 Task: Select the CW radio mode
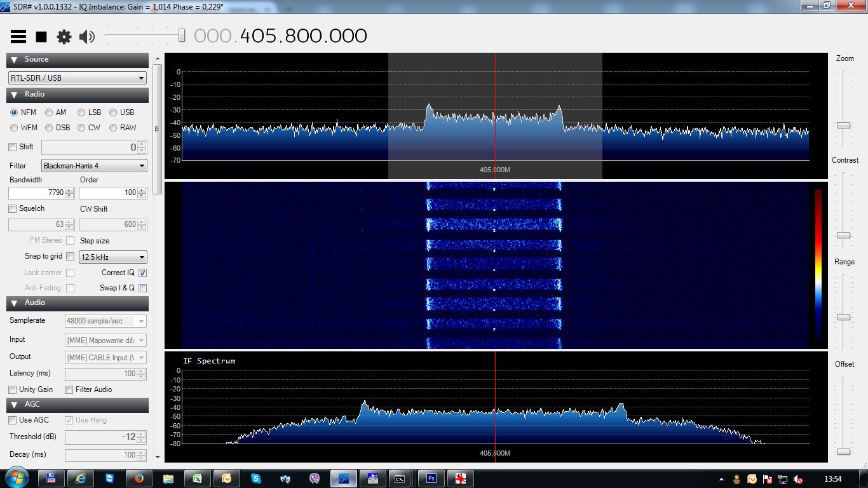tap(81, 128)
